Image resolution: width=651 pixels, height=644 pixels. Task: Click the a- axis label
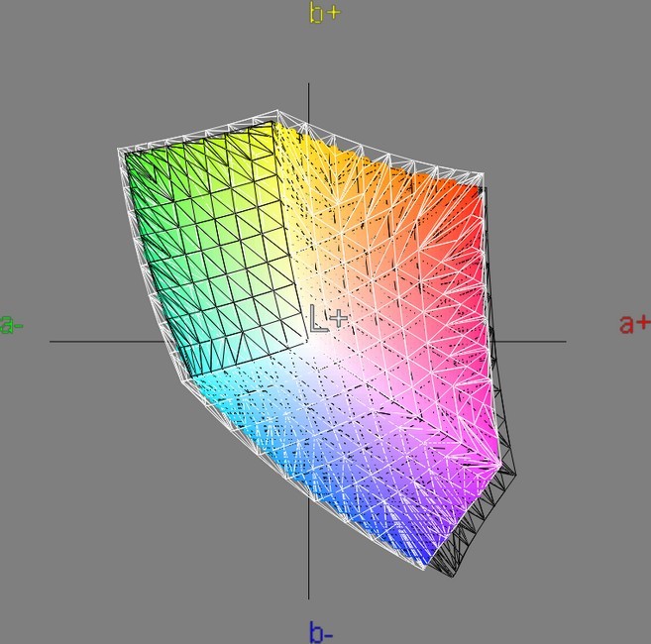tap(11, 324)
